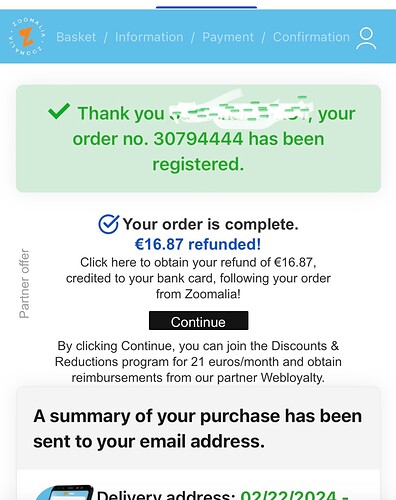Click the green checkmark in the thank-you banner
This screenshot has width=396, height=500.
(x=59, y=111)
